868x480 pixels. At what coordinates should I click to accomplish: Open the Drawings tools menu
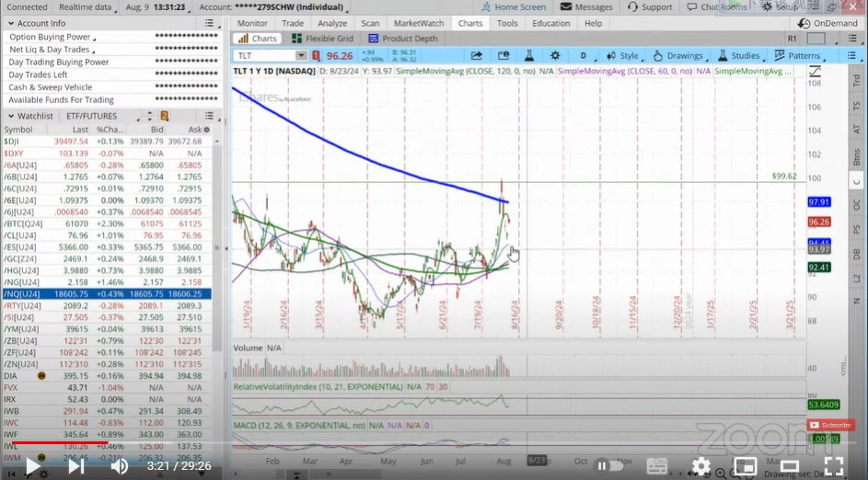678,56
